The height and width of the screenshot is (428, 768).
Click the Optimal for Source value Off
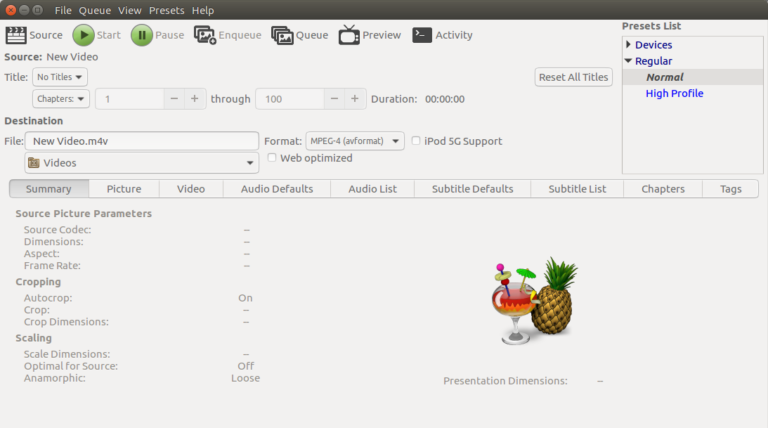click(x=246, y=366)
